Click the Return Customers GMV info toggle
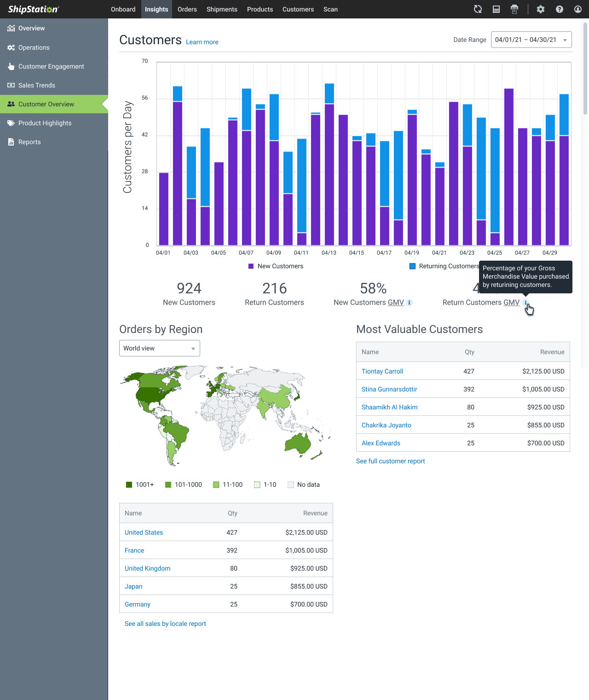 (x=526, y=303)
